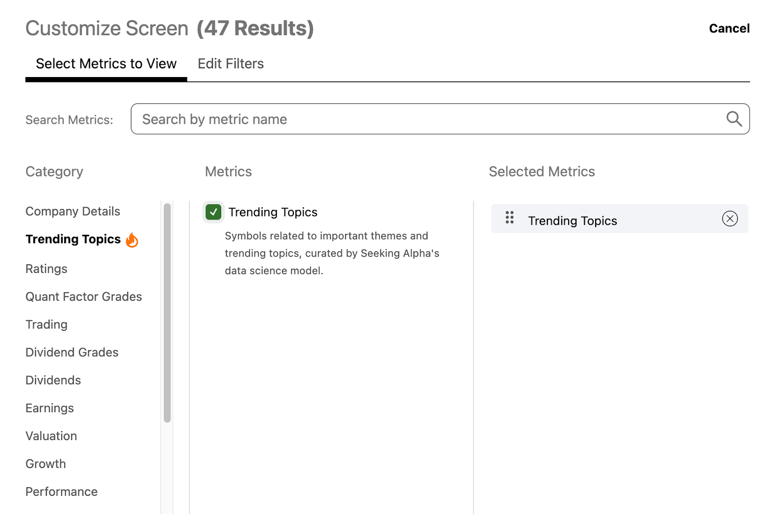The width and height of the screenshot is (771, 532).
Task: Select the Valuation category
Action: click(51, 436)
